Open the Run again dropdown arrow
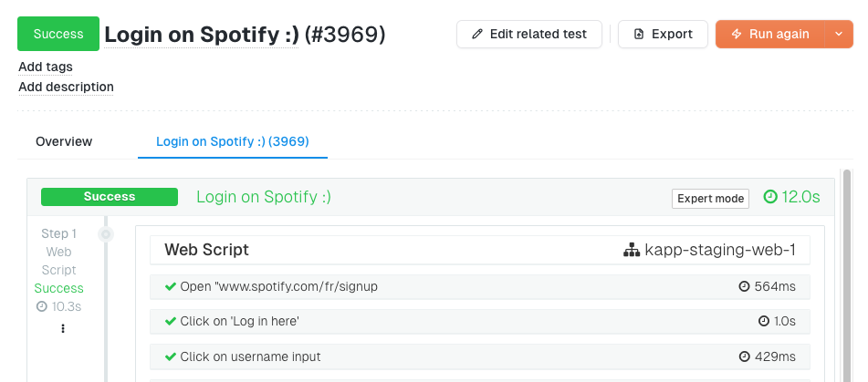The image size is (868, 382). (839, 35)
